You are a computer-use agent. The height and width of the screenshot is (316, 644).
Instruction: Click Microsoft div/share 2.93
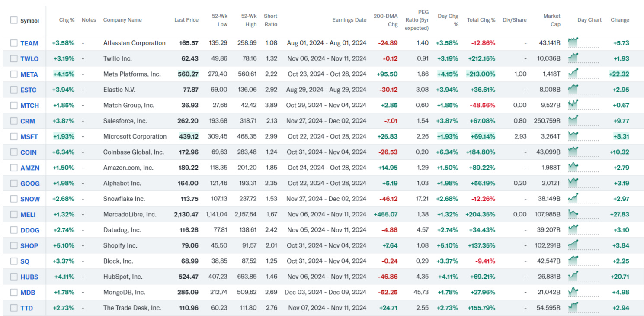(520, 136)
